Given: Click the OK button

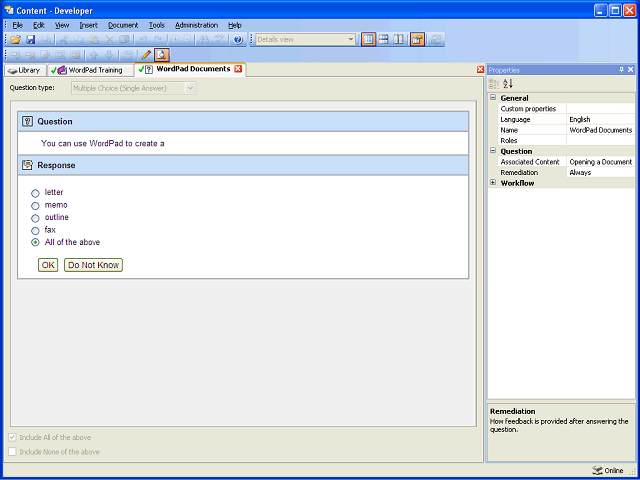Looking at the screenshot, I should click(48, 265).
